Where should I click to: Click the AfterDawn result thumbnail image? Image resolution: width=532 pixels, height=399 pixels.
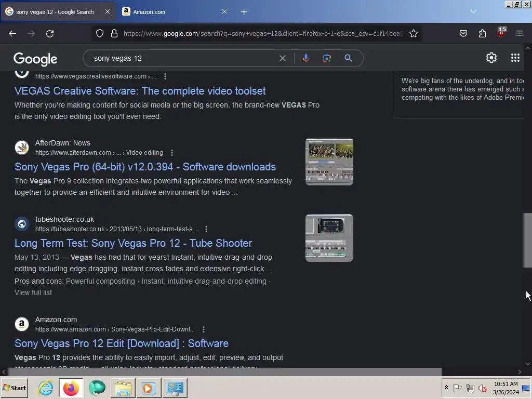click(329, 162)
